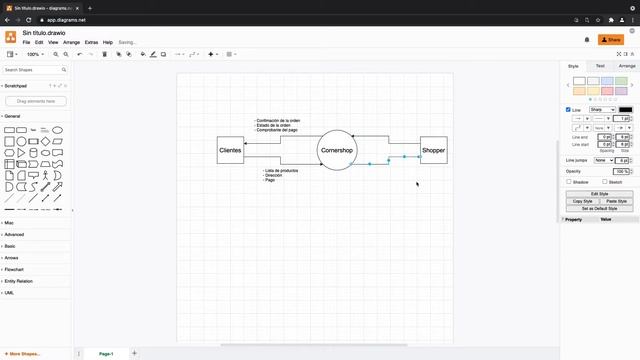Open More Shapes link
The image size is (640, 360).
click(22, 354)
